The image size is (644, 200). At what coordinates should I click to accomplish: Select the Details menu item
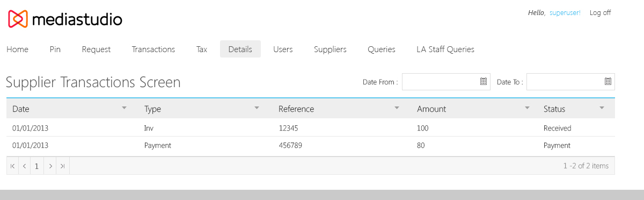pos(240,49)
